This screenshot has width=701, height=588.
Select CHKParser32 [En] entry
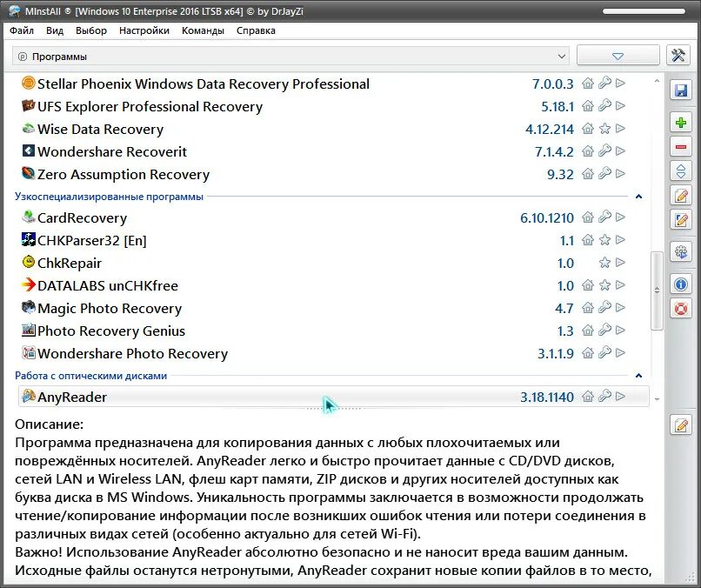(x=91, y=241)
